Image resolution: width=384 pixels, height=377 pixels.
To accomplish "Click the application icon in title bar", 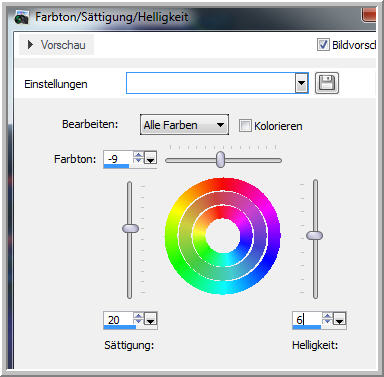I will tap(22, 17).
